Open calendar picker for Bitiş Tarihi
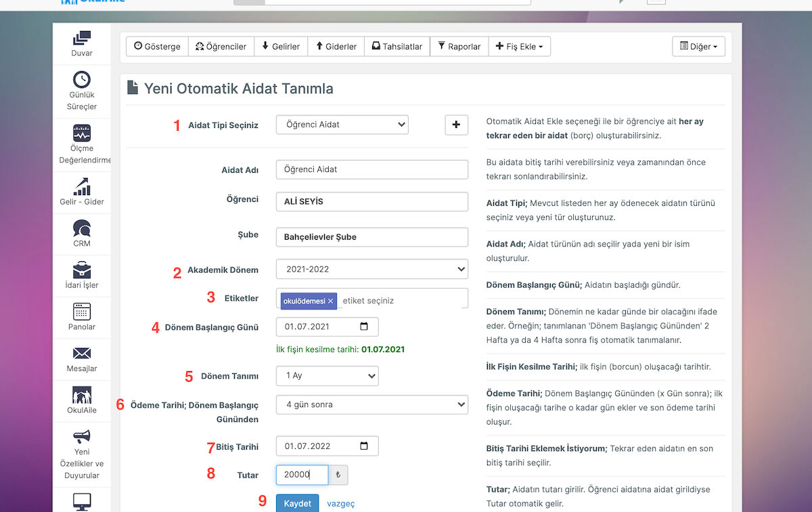 (364, 446)
